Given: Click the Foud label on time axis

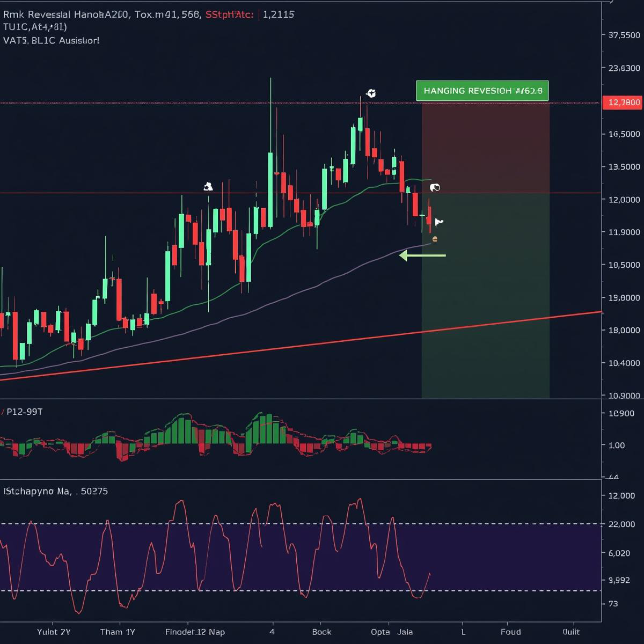Looking at the screenshot, I should [x=510, y=632].
